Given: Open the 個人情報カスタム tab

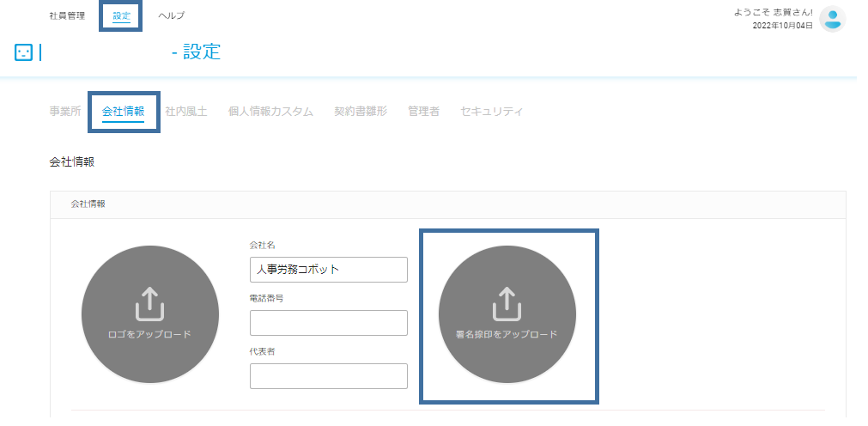Looking at the screenshot, I should pos(270,111).
